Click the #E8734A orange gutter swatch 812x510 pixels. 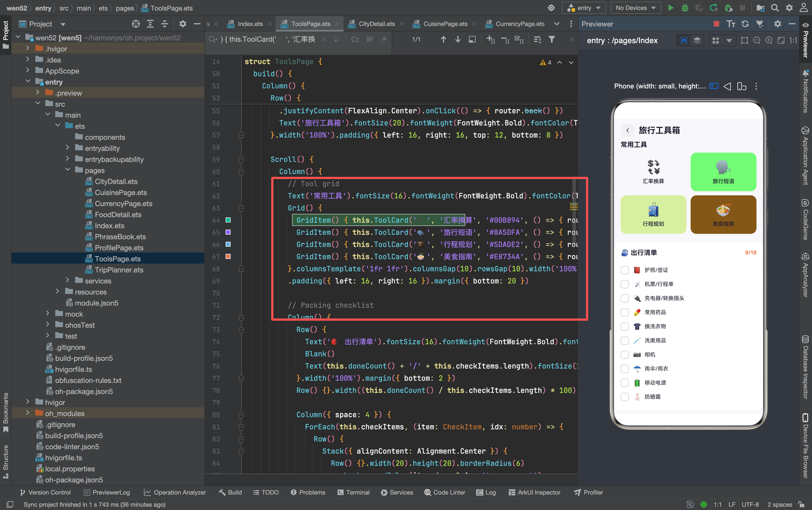click(228, 256)
